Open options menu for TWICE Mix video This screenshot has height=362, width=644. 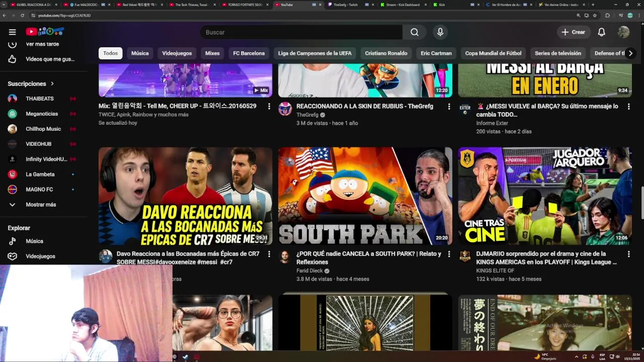(x=269, y=107)
